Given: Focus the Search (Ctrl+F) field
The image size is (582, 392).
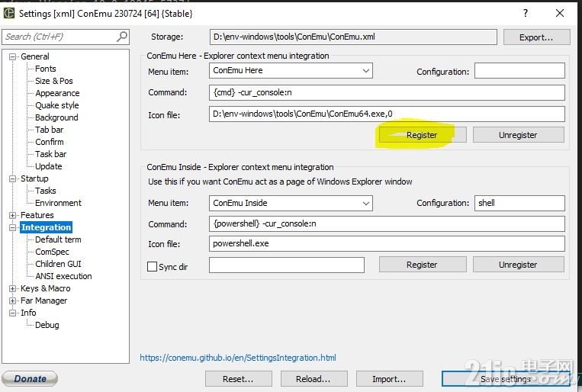Looking at the screenshot, I should [66, 37].
